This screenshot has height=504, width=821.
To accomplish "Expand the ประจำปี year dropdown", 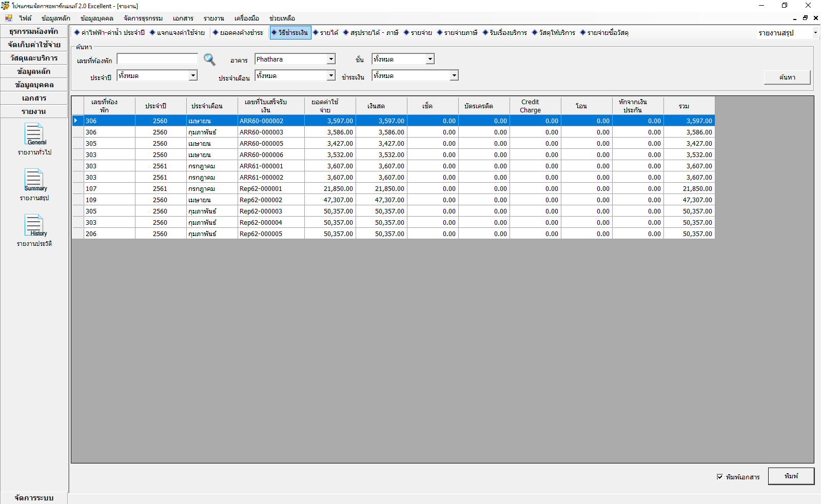I will coord(193,75).
